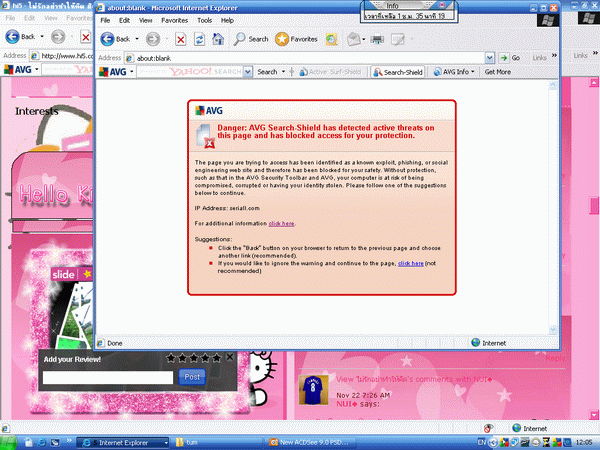Open the Favorites menu
600x450 pixels.
[x=174, y=20]
